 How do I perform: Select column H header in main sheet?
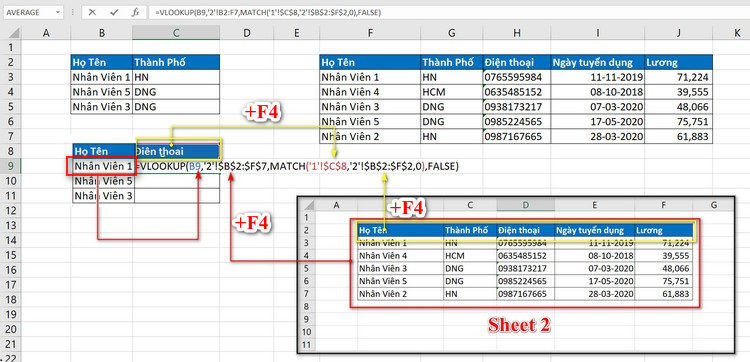(x=516, y=33)
